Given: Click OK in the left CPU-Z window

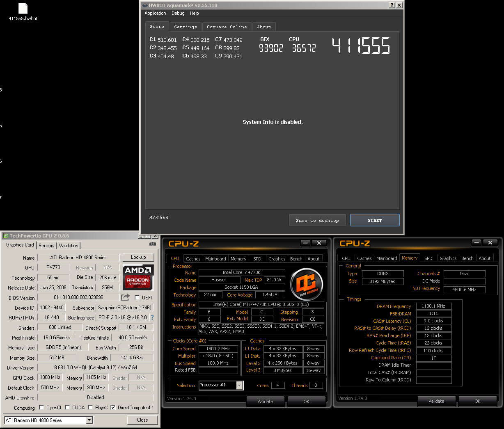Looking at the screenshot, I should (x=306, y=402).
